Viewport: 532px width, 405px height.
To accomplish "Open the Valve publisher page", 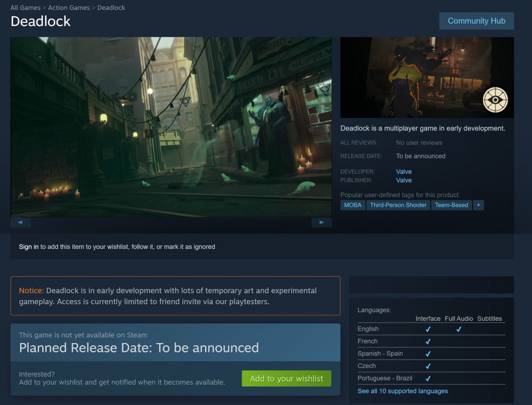I will [x=404, y=180].
